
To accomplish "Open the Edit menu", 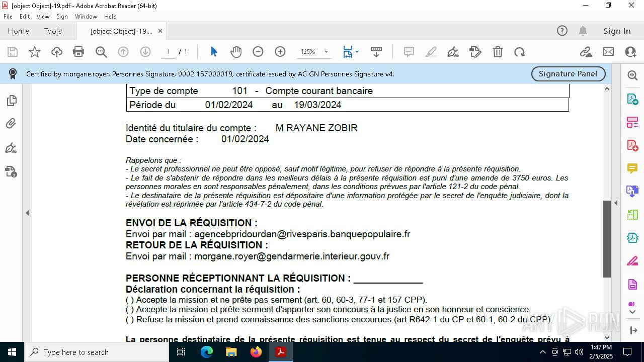I will (x=25, y=17).
